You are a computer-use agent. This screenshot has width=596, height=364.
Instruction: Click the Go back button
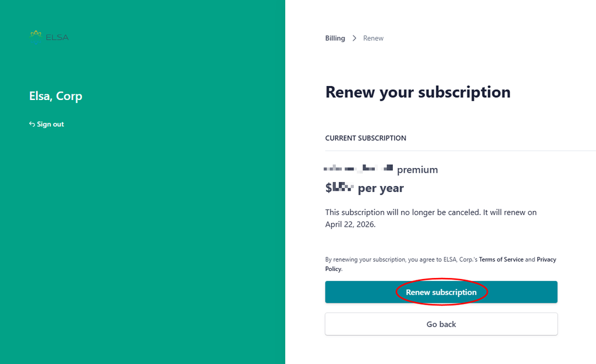(x=441, y=324)
